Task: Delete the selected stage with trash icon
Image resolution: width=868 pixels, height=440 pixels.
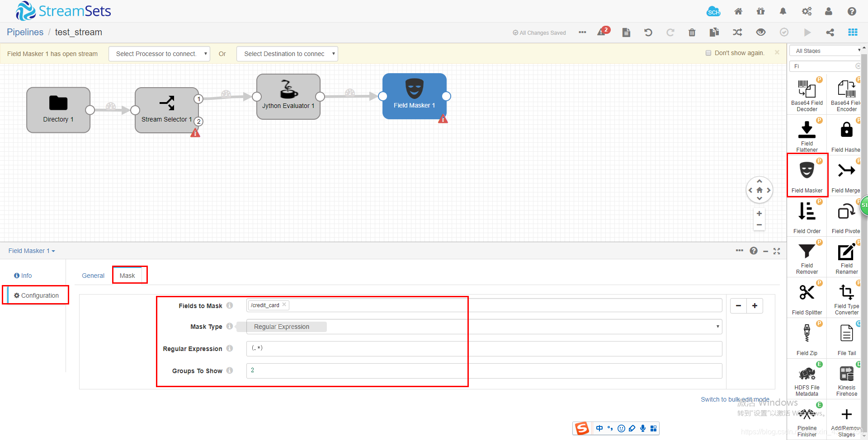Action: pos(692,32)
